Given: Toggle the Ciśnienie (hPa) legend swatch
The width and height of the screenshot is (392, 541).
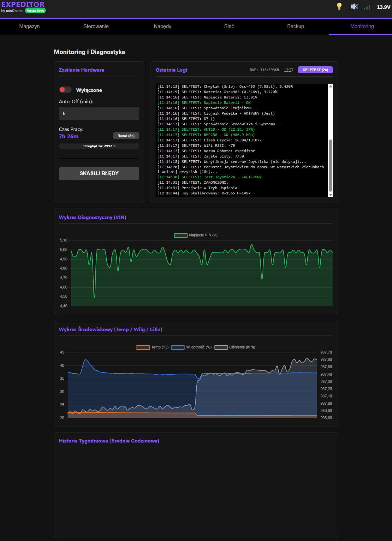Looking at the screenshot, I should point(221,347).
